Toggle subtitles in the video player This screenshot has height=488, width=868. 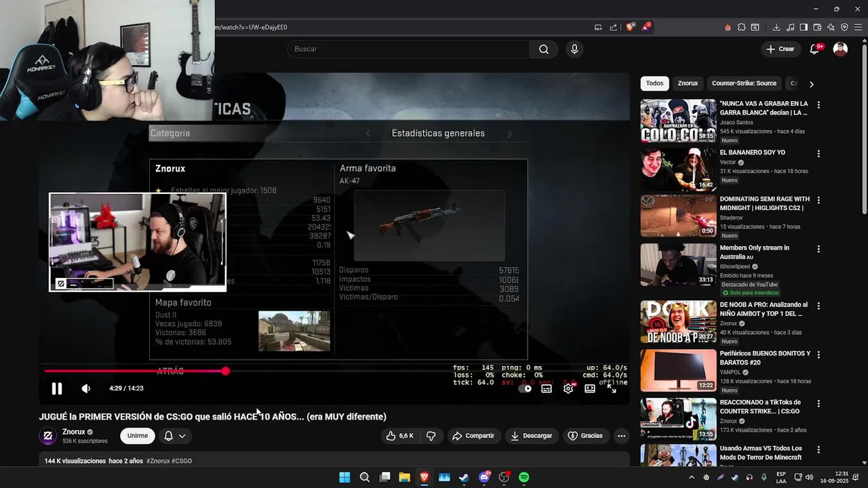(547, 388)
